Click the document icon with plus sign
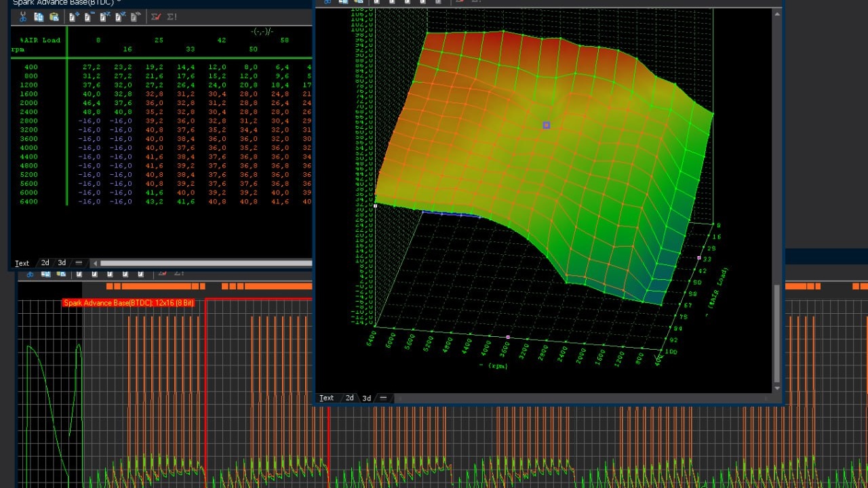This screenshot has height=488, width=868. tap(74, 17)
